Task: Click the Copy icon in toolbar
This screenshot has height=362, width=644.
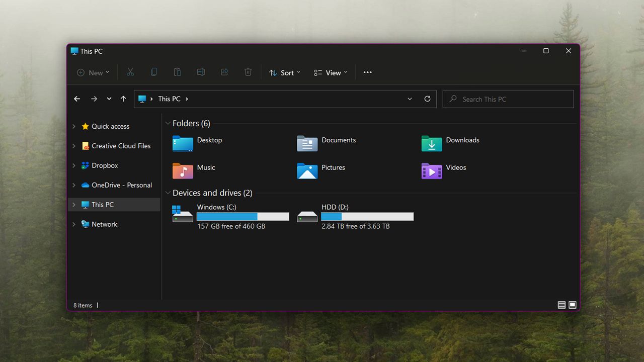Action: click(x=154, y=72)
